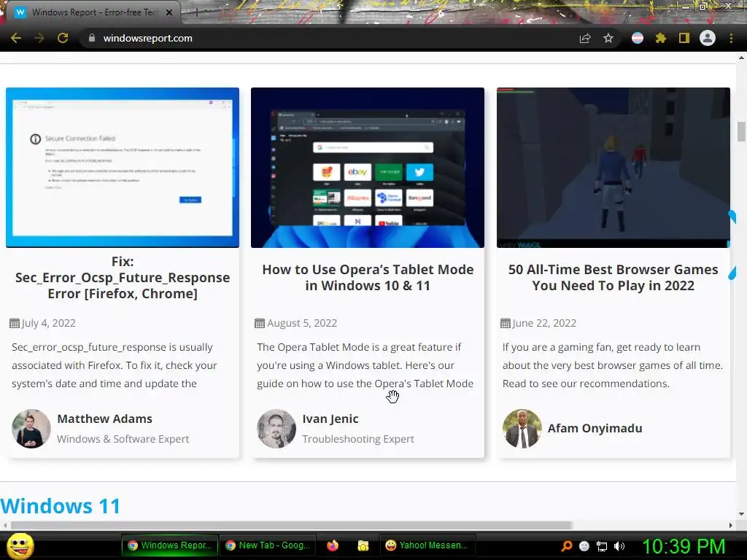Launch Firefox from the taskbar
The width and height of the screenshot is (747, 560).
(x=333, y=545)
